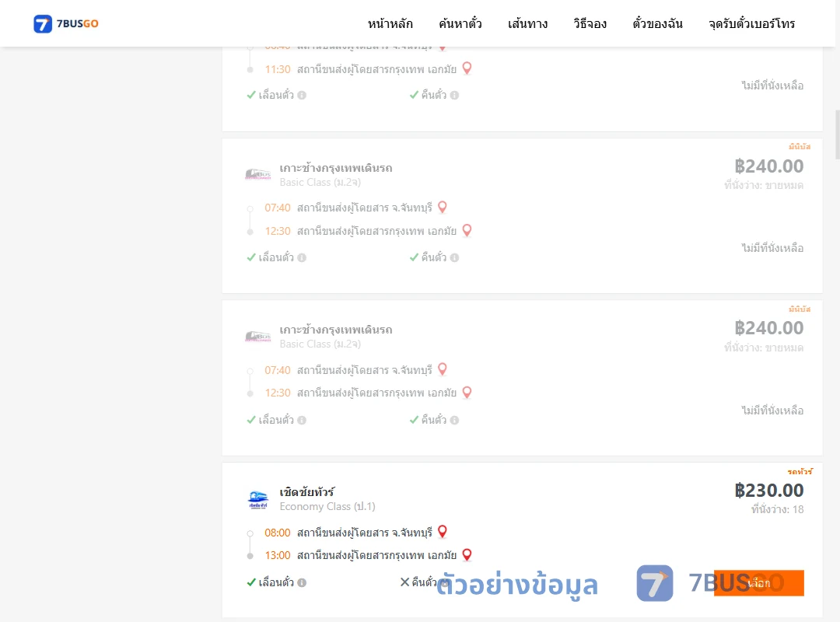Click ไม่มีที่นั่งเหลือ in the 11:30 card

click(x=772, y=86)
